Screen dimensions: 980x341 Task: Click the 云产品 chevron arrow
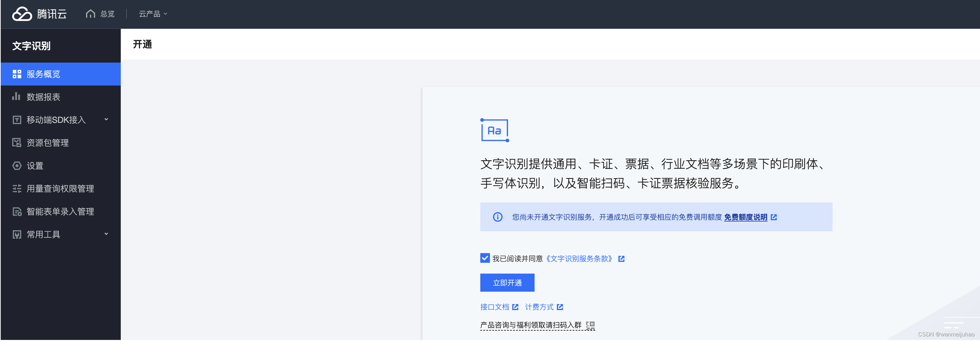(x=165, y=14)
